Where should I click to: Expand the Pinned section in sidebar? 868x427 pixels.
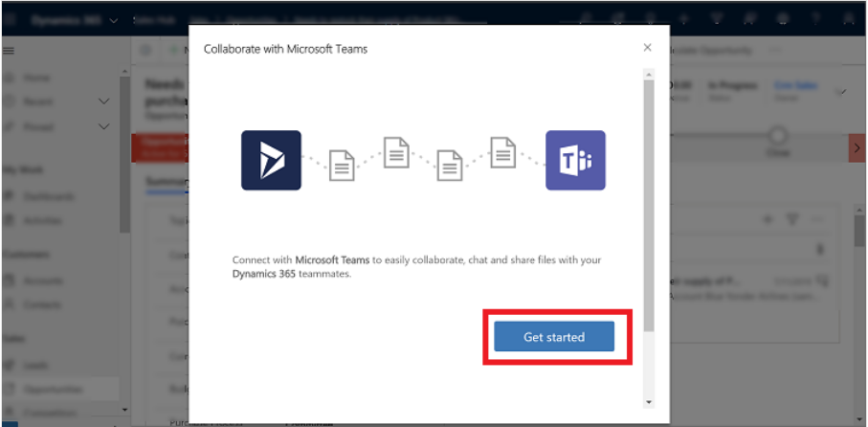(103, 126)
